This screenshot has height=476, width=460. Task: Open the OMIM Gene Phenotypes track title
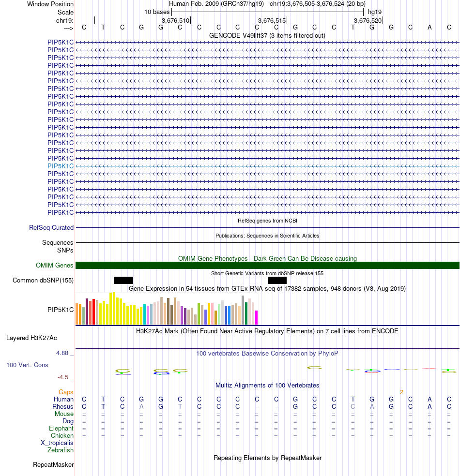267,259
